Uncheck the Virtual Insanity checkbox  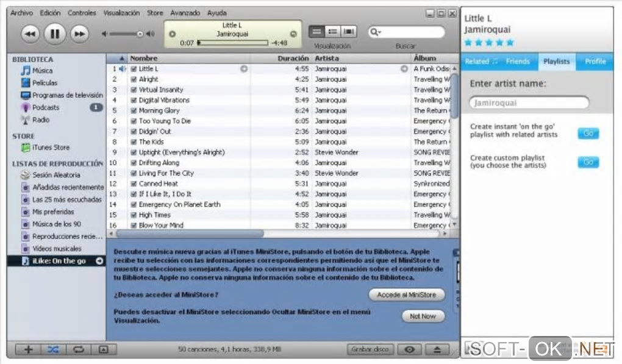[134, 90]
